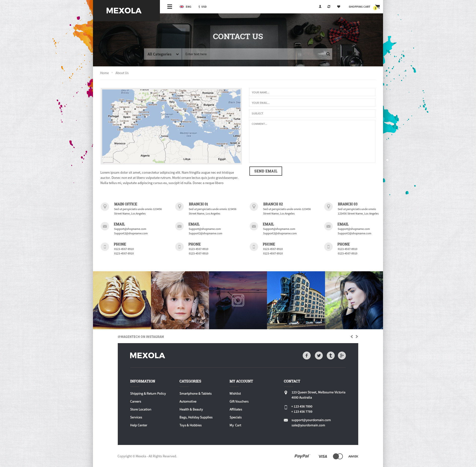Open the hamburger menu icon
476x467 pixels.
point(170,7)
